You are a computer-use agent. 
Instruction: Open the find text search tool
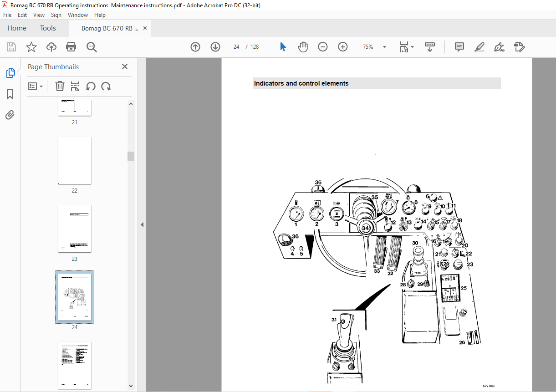pos(92,47)
